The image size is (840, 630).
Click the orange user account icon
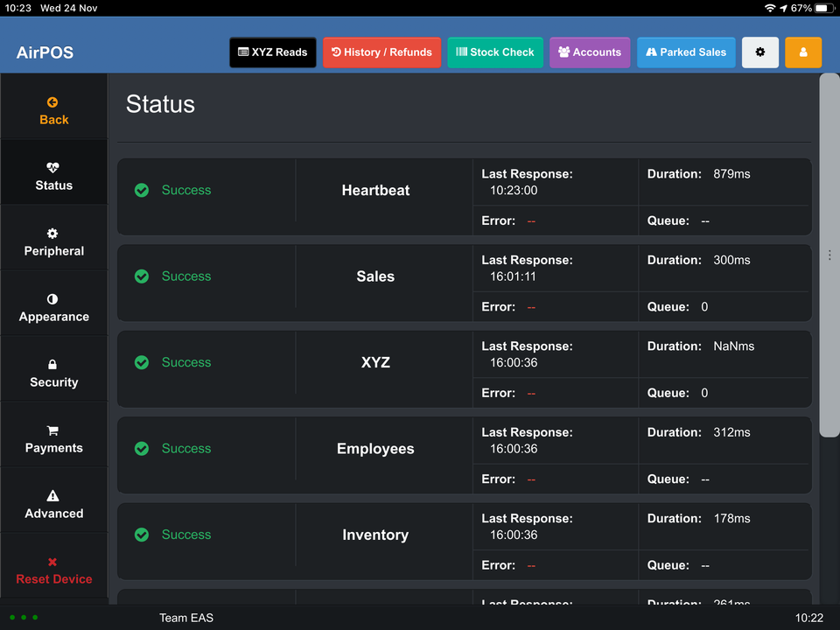coord(802,52)
